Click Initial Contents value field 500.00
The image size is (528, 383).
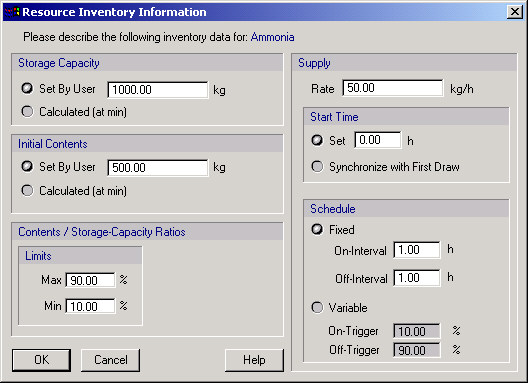tap(158, 167)
